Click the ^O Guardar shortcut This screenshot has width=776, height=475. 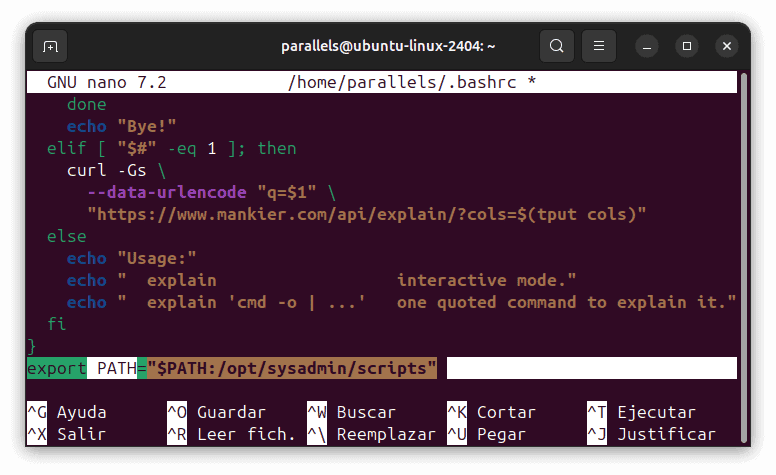(x=216, y=412)
